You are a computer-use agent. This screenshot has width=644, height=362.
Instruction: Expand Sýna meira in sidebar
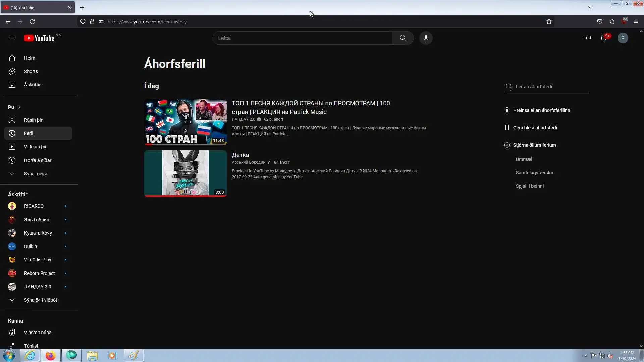[x=35, y=174]
